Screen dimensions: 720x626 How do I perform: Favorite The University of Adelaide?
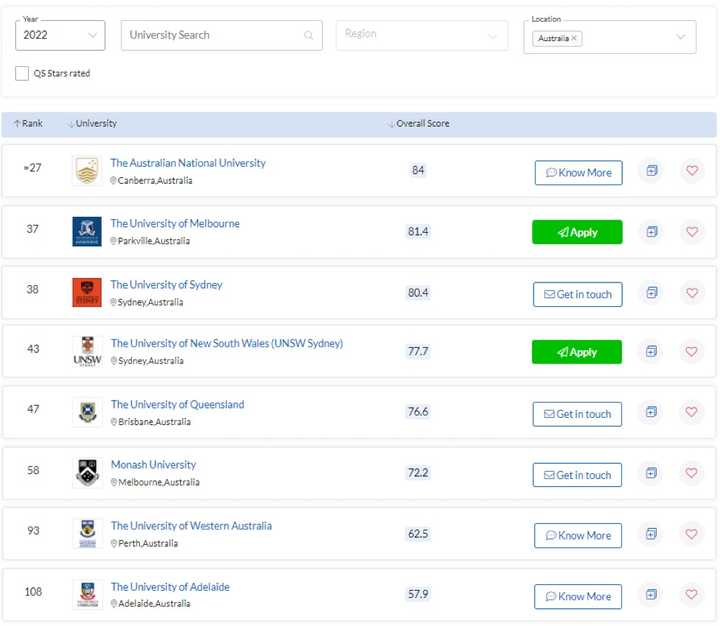[x=692, y=594]
